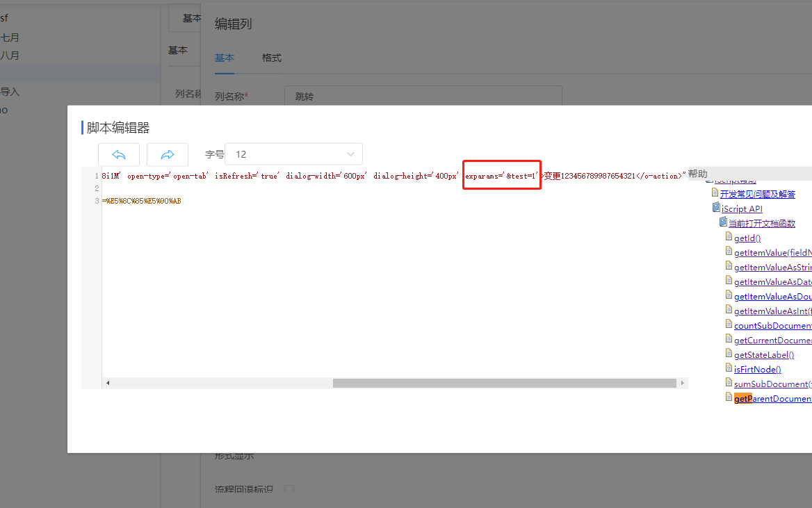Click the undo arrow button in script editor
This screenshot has width=812, height=508.
119,154
